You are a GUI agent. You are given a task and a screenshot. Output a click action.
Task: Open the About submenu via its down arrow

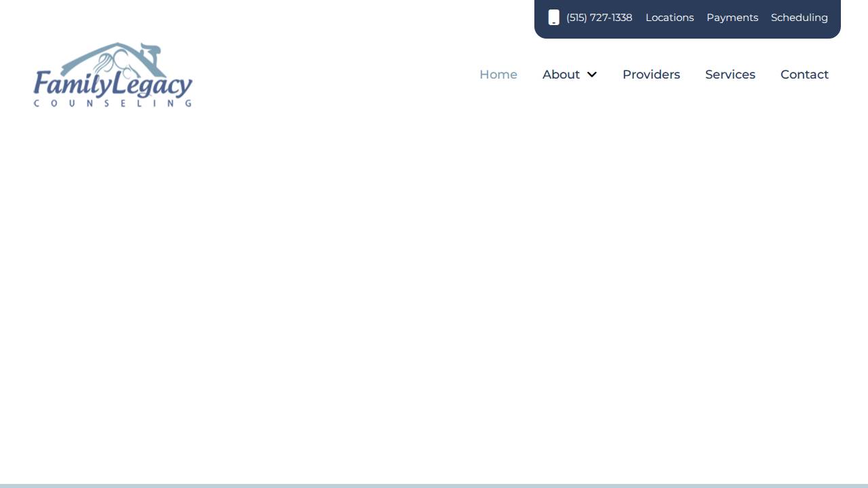[591, 75]
